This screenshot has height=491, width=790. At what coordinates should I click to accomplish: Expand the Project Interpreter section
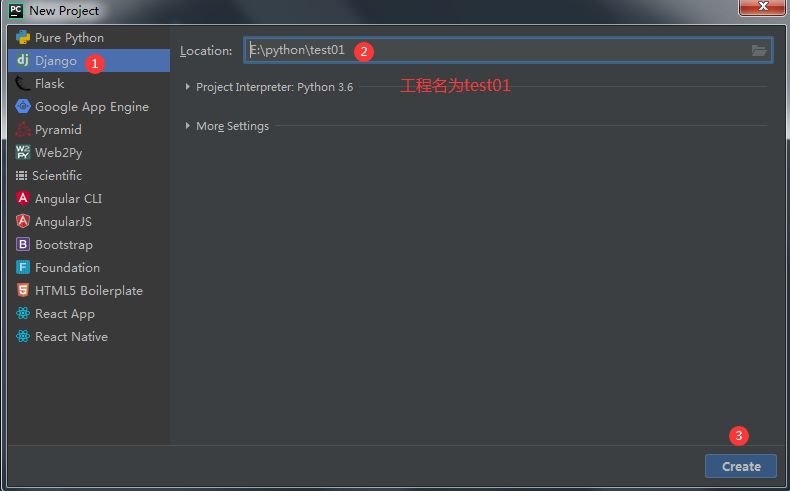pyautogui.click(x=187, y=87)
